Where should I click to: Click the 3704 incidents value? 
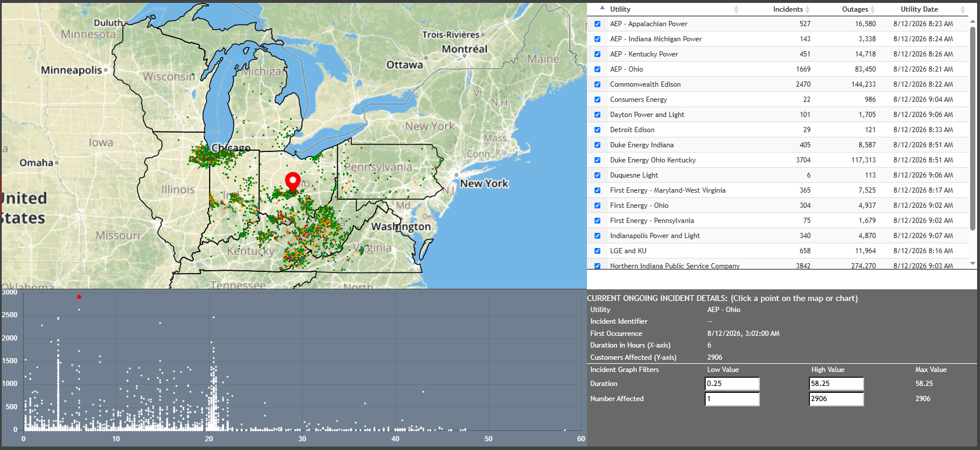(x=804, y=160)
